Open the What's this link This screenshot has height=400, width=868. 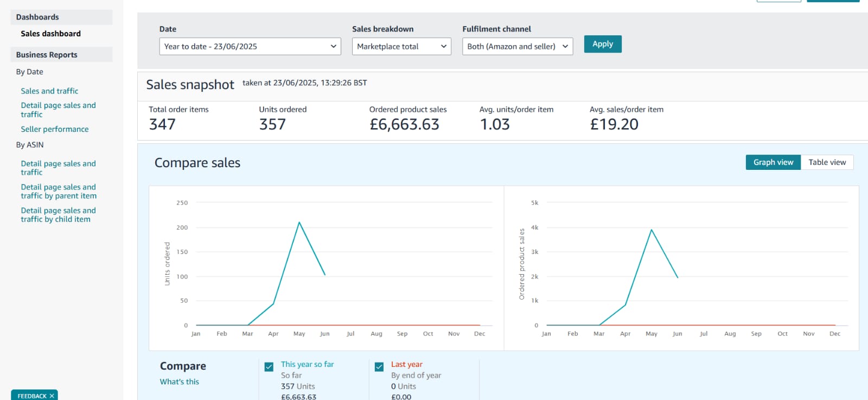tap(180, 382)
